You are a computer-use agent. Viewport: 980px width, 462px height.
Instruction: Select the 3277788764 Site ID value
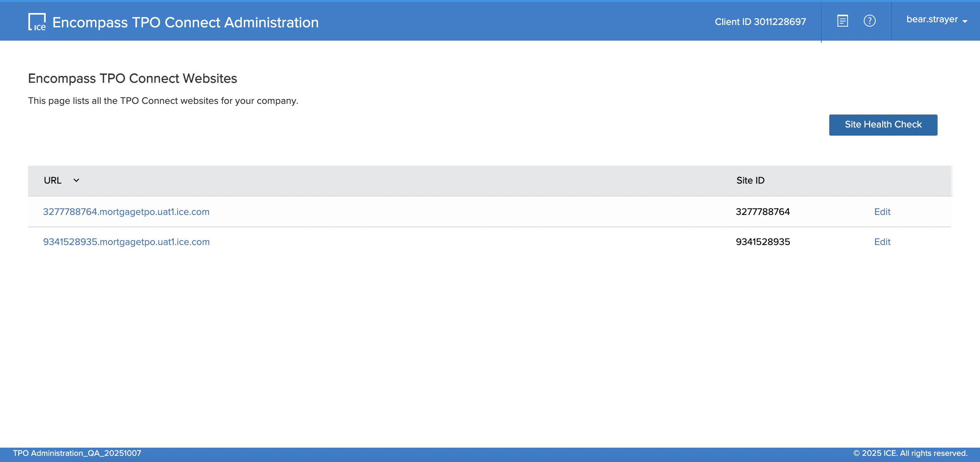(x=762, y=212)
